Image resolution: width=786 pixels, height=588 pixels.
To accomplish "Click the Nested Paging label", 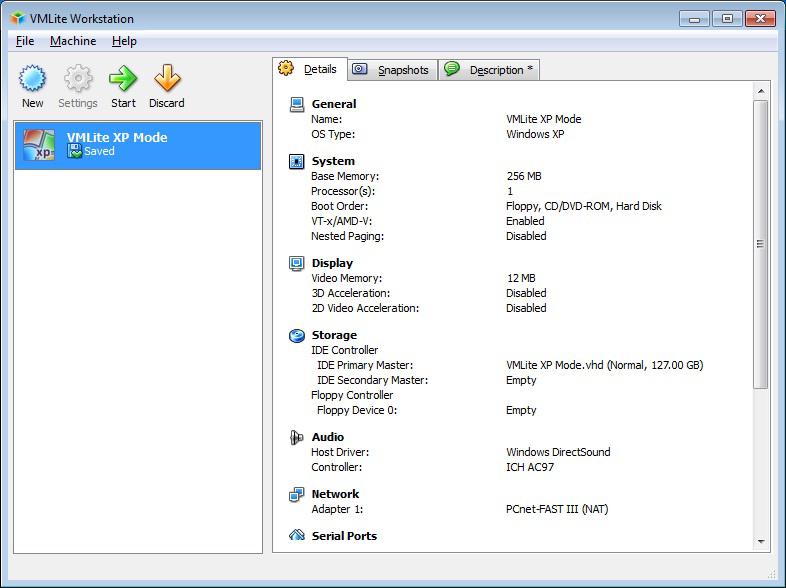I will 347,237.
